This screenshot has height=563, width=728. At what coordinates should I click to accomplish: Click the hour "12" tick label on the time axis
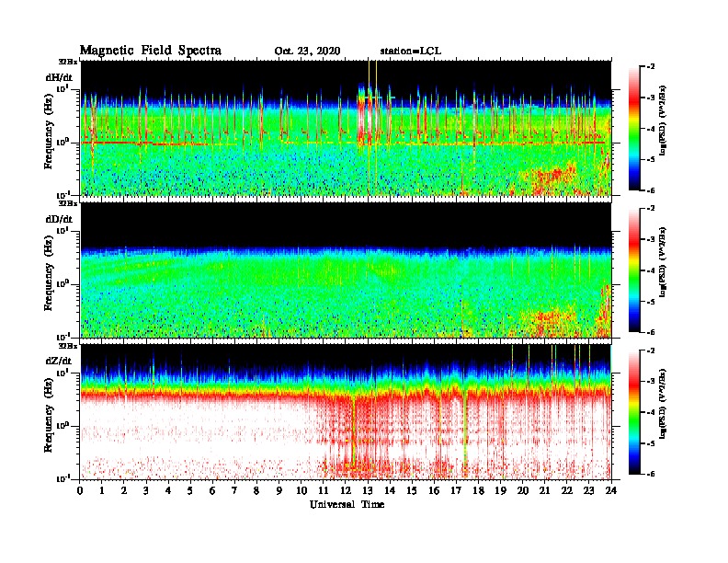[x=346, y=490]
